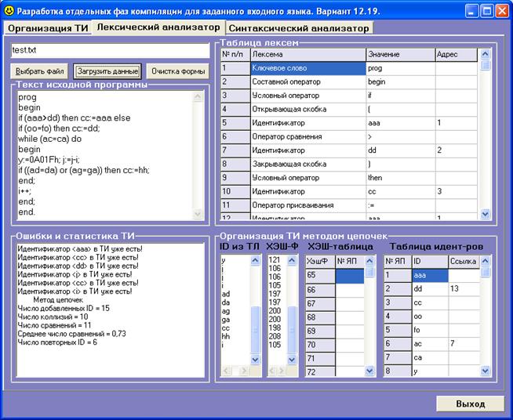Click vertical scrollbar thumb of ID из ТЛ list

[x=255, y=329]
